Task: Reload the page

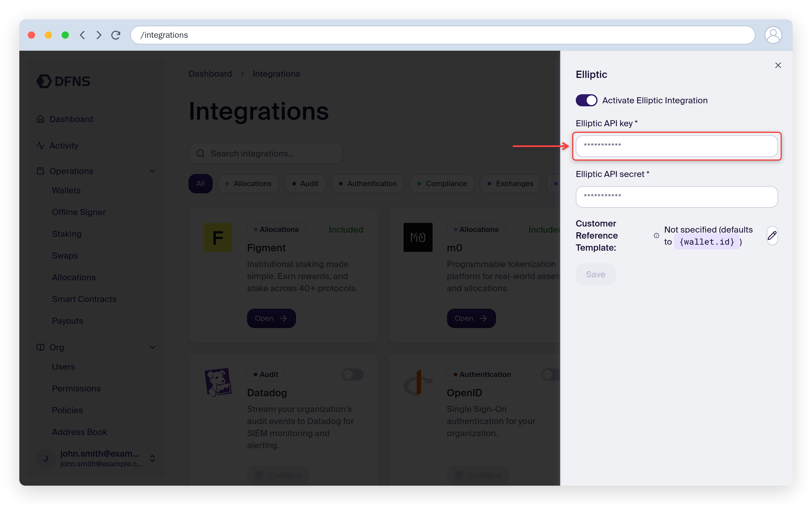Action: 116,35
